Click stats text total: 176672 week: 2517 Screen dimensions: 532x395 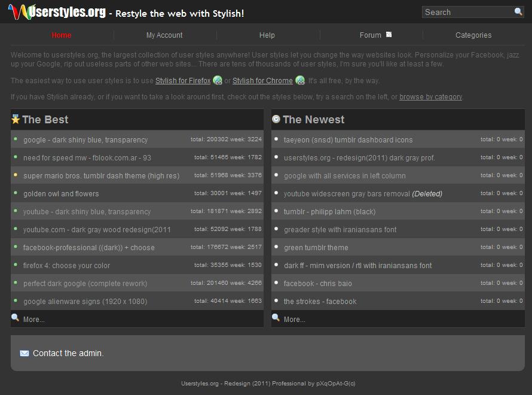coord(226,247)
